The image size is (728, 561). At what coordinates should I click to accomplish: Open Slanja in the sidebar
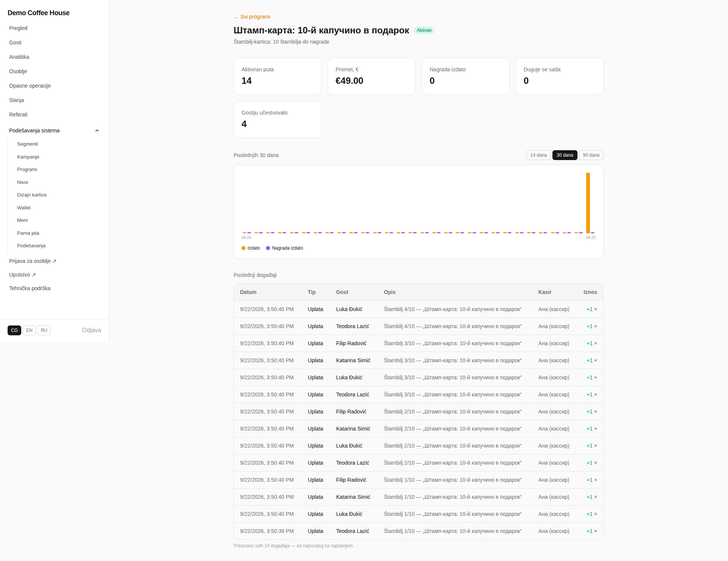point(16,100)
